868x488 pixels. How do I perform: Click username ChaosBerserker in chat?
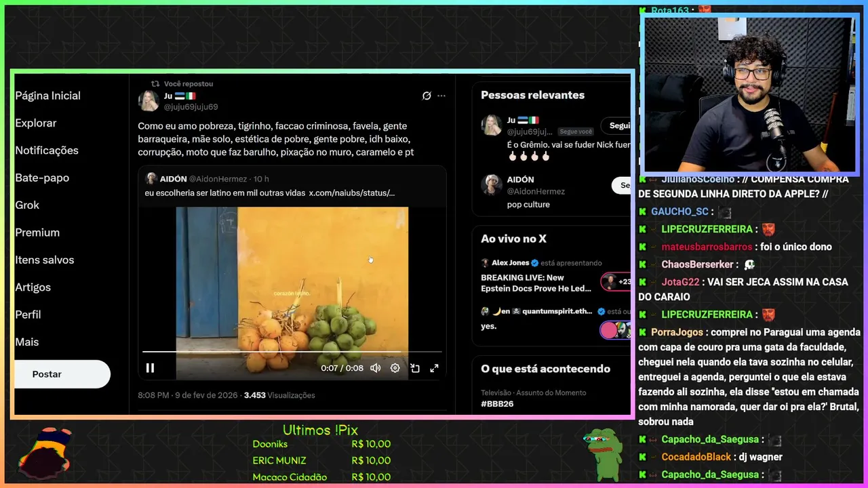[698, 264]
